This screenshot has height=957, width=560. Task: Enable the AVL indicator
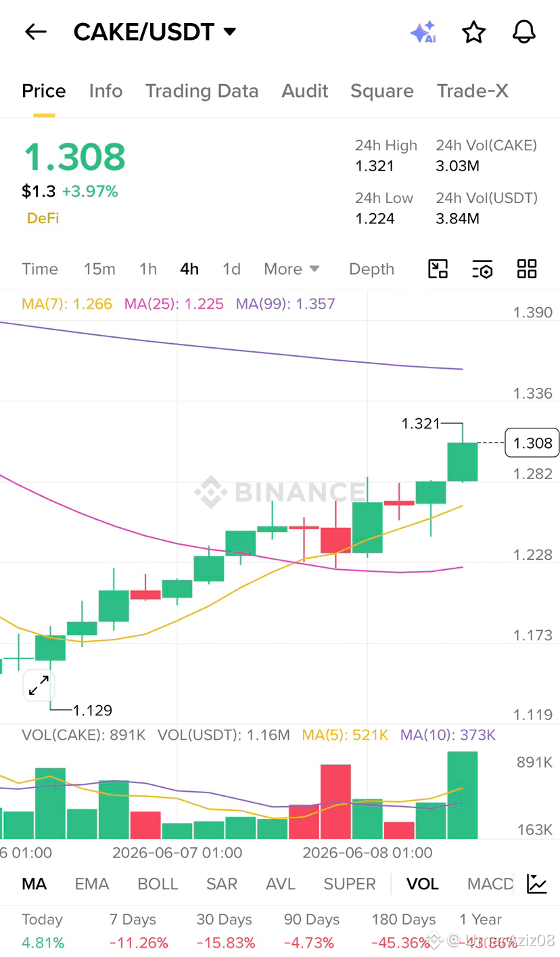tap(281, 884)
